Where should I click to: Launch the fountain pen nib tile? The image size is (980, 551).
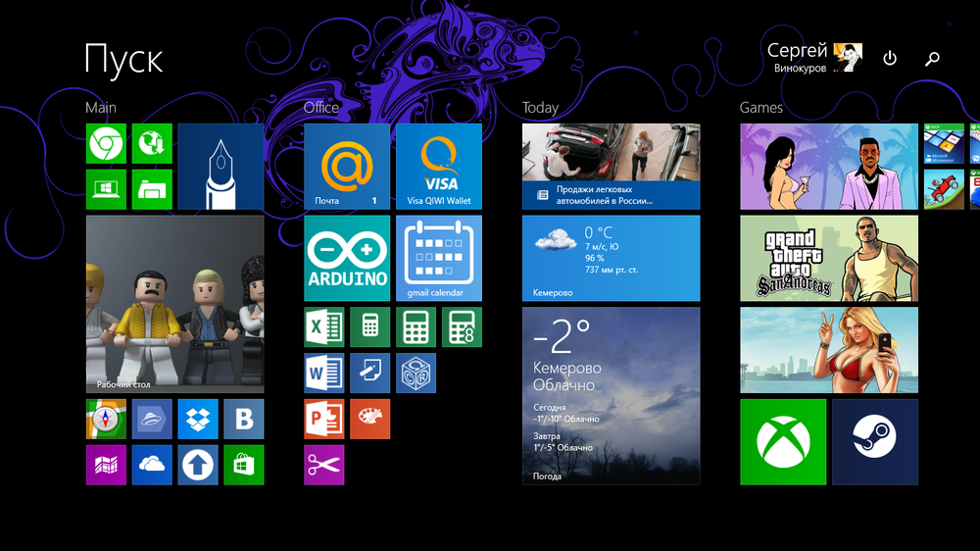(x=220, y=167)
